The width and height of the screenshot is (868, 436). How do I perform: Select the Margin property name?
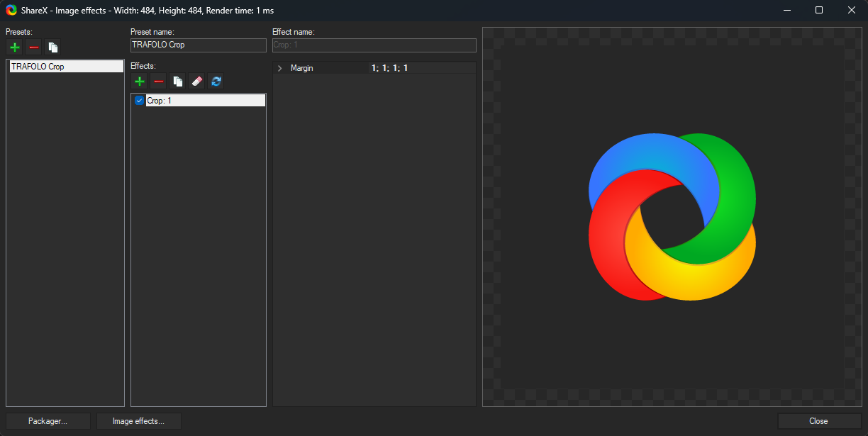pos(302,68)
